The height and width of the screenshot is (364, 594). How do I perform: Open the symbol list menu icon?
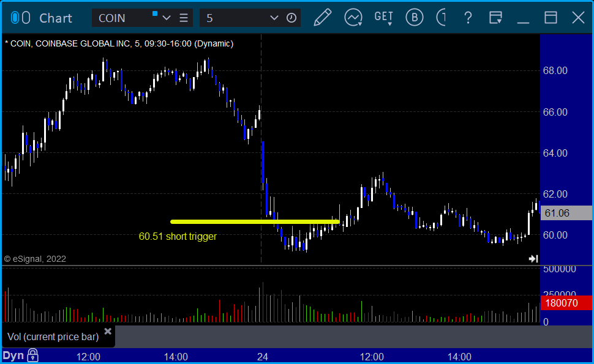pos(184,18)
